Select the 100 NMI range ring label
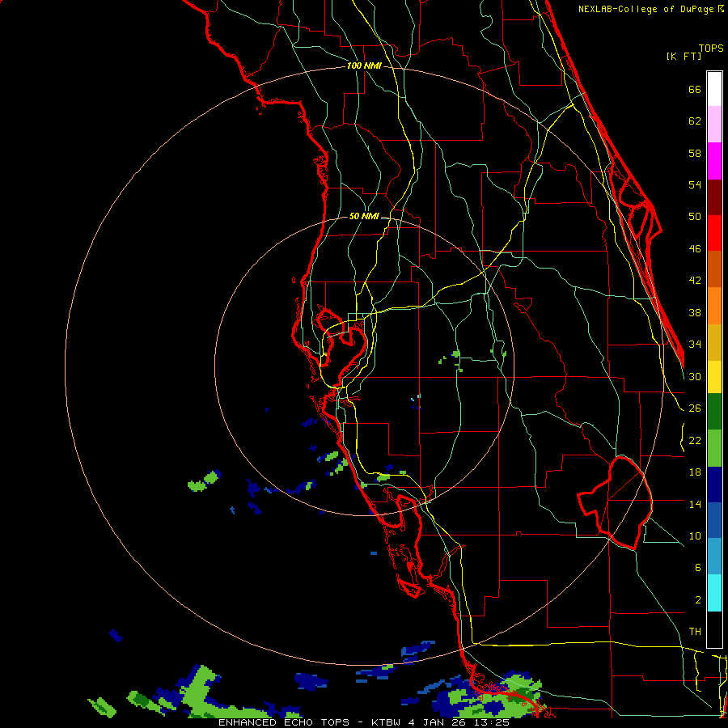The image size is (728, 728). click(364, 66)
